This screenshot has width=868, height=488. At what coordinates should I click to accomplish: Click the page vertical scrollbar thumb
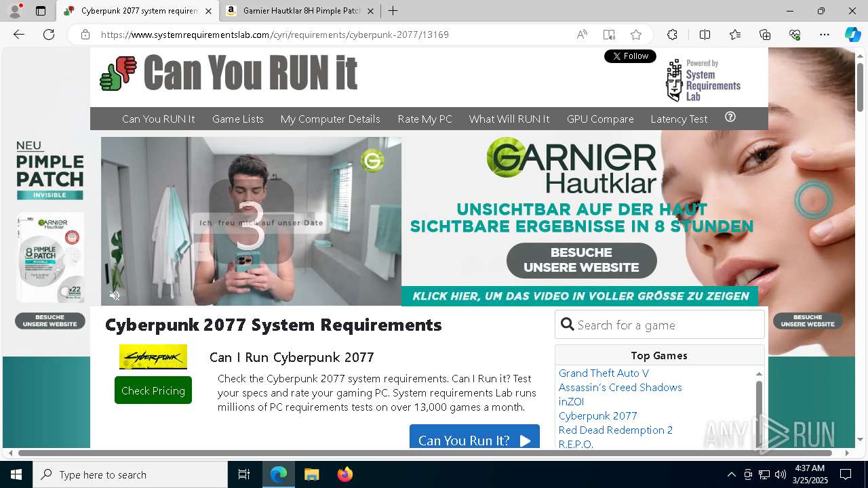(x=860, y=87)
